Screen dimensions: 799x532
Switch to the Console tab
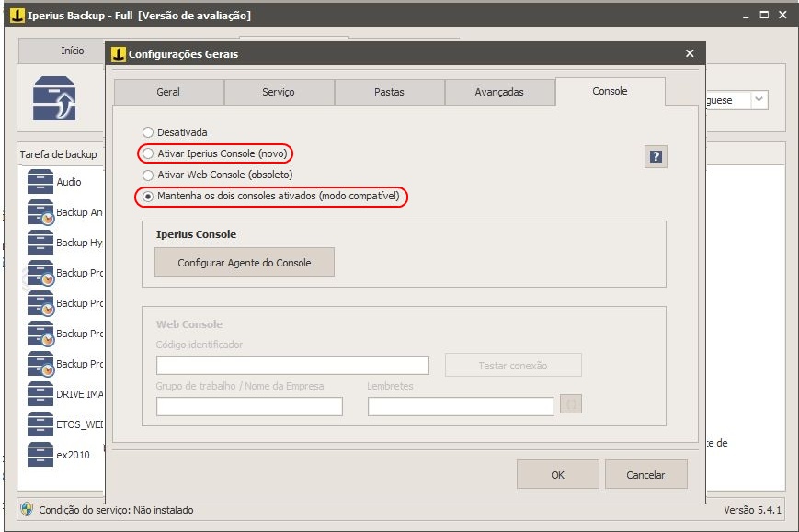click(610, 92)
